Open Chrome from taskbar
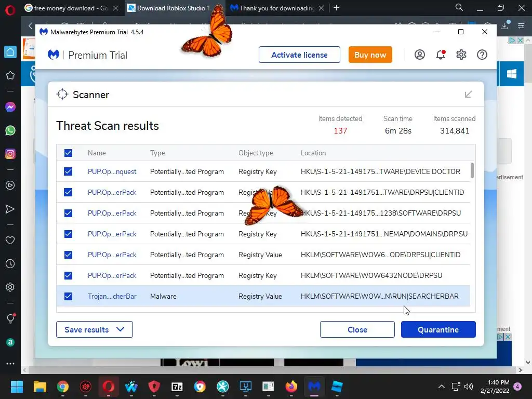532x399 pixels. (63, 387)
